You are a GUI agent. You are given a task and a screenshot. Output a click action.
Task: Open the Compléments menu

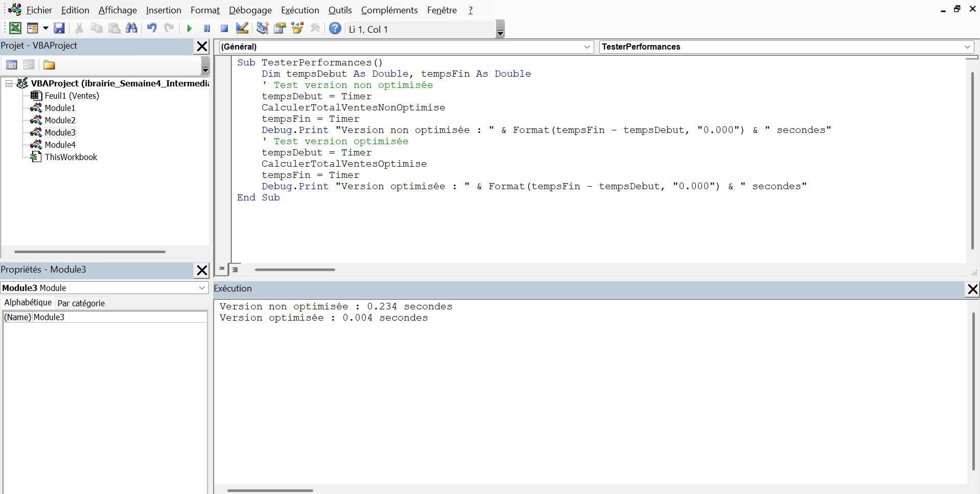[389, 10]
